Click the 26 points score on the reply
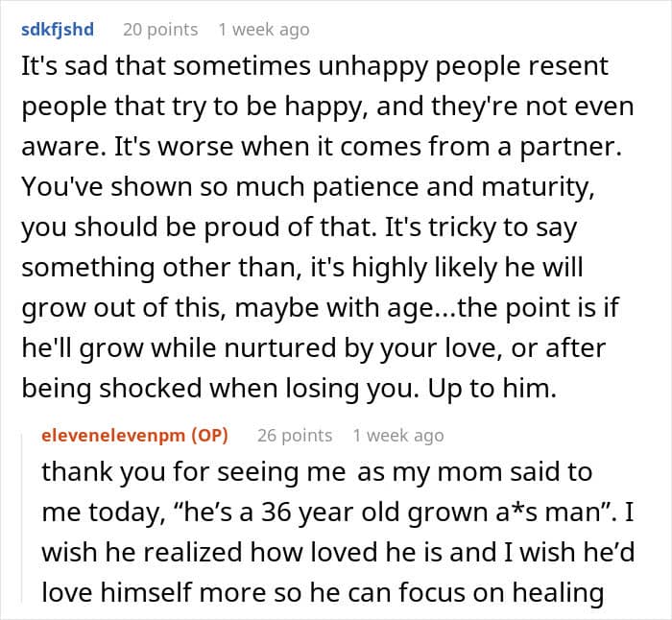 [x=295, y=436]
